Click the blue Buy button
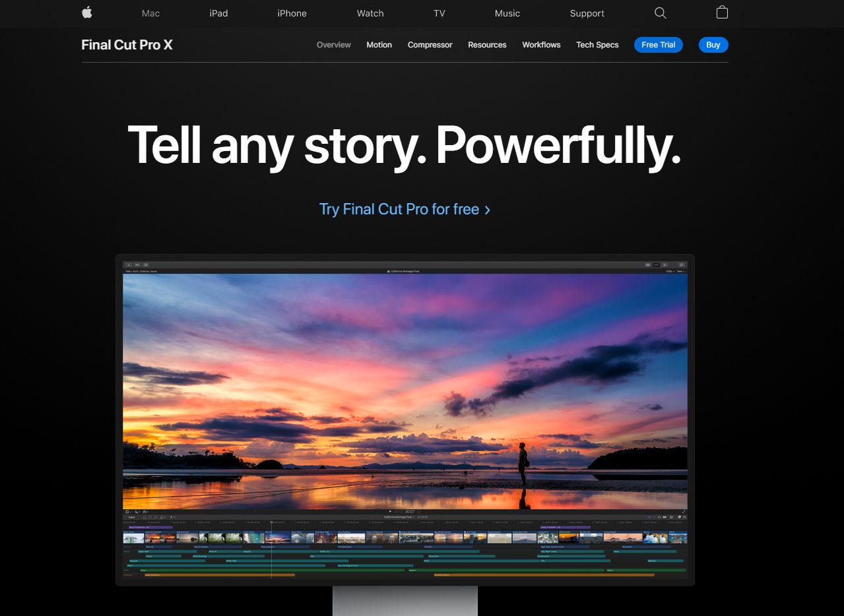 click(713, 45)
